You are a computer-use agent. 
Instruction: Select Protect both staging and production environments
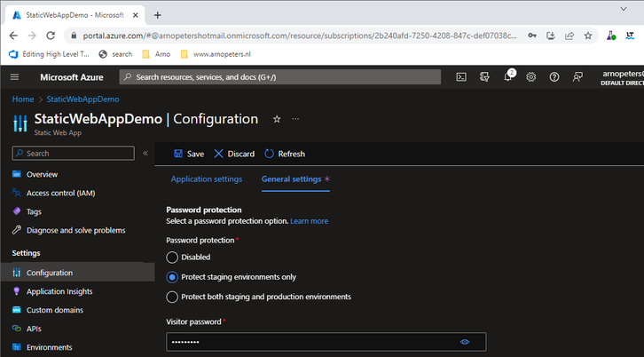(x=172, y=297)
